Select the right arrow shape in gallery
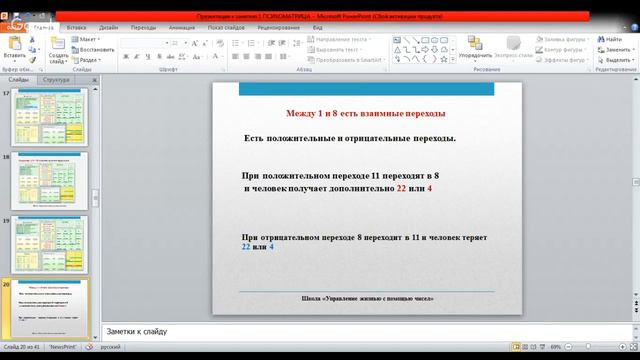This screenshot has height=360, width=640. click(x=425, y=50)
